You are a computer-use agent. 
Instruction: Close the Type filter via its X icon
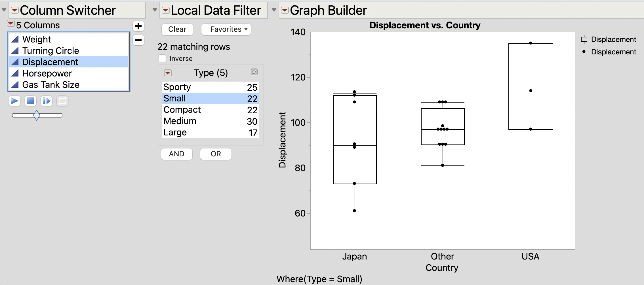[254, 72]
